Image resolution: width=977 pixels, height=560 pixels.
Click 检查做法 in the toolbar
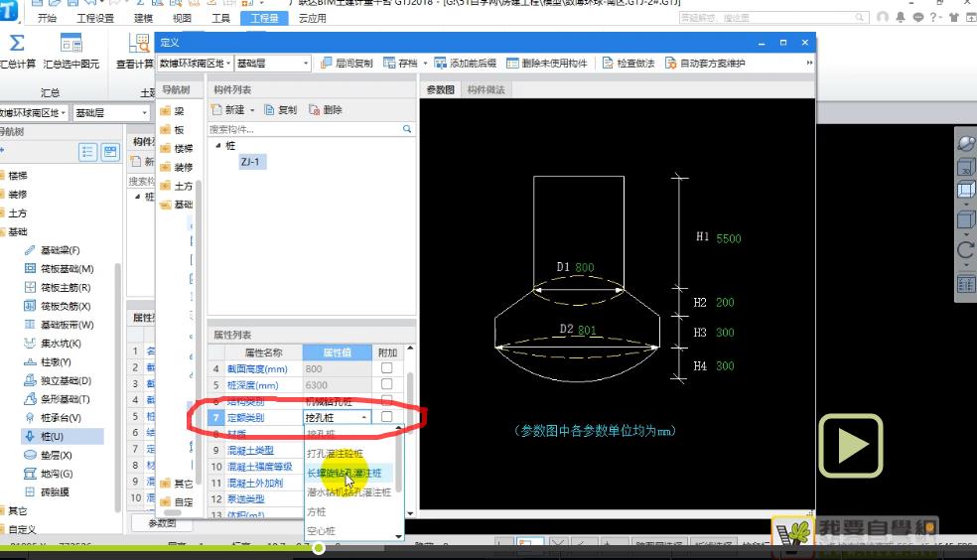(628, 63)
